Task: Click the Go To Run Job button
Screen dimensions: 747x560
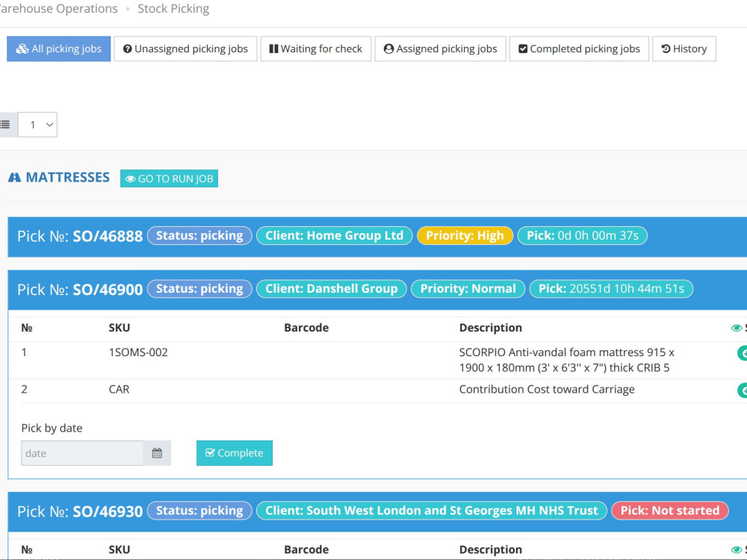Action: click(169, 178)
